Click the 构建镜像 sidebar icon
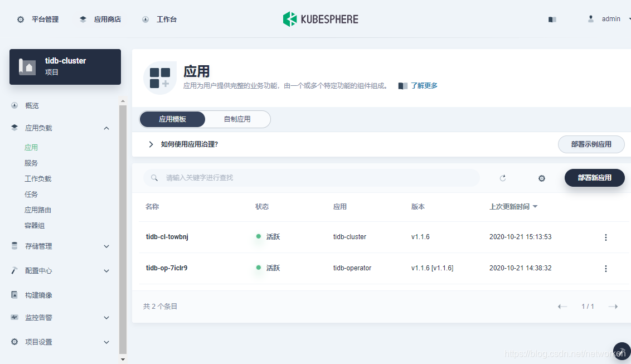The image size is (631, 364). pos(14,295)
